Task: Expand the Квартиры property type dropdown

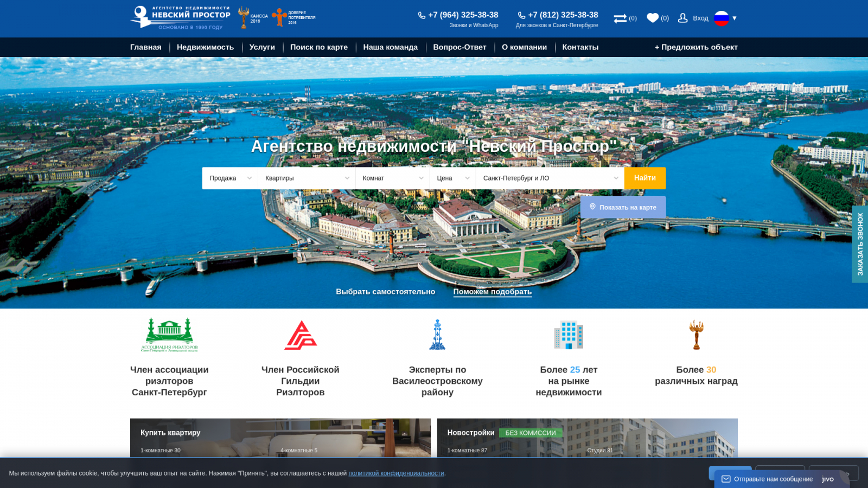Action: (x=307, y=178)
